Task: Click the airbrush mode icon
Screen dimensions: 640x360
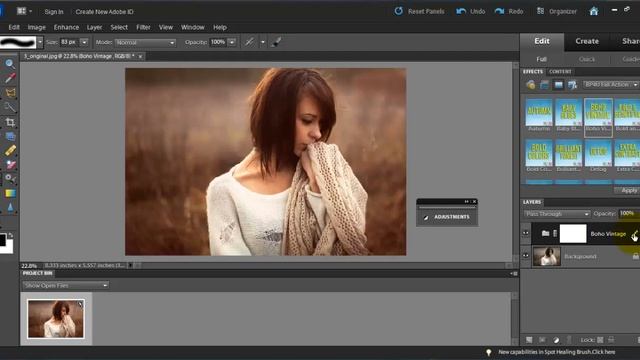Action: (249, 42)
